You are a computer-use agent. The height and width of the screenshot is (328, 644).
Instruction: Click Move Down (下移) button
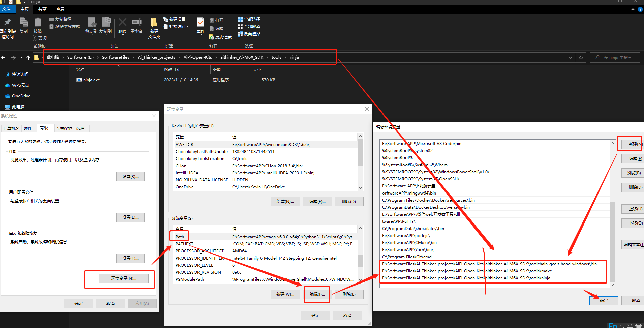(x=633, y=223)
